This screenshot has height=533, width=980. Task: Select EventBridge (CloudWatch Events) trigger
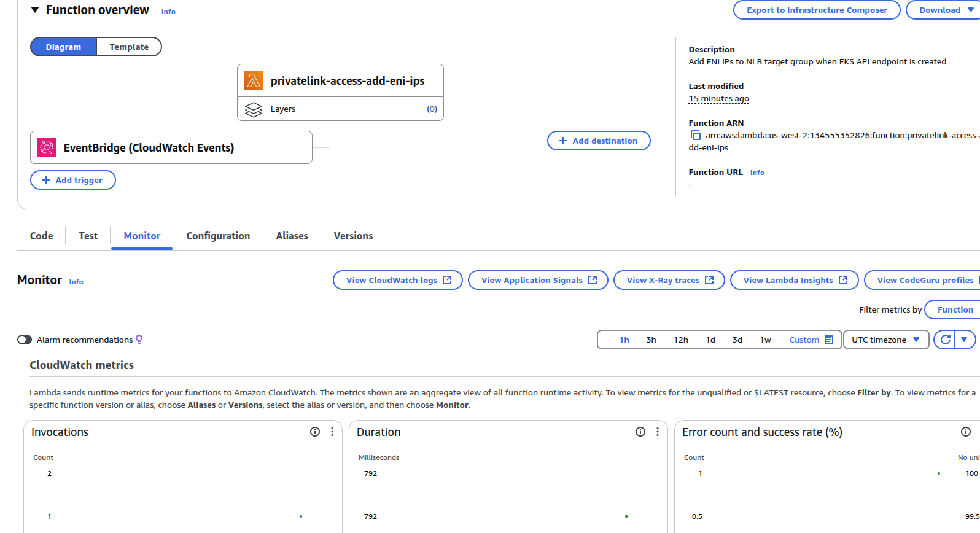[171, 147]
